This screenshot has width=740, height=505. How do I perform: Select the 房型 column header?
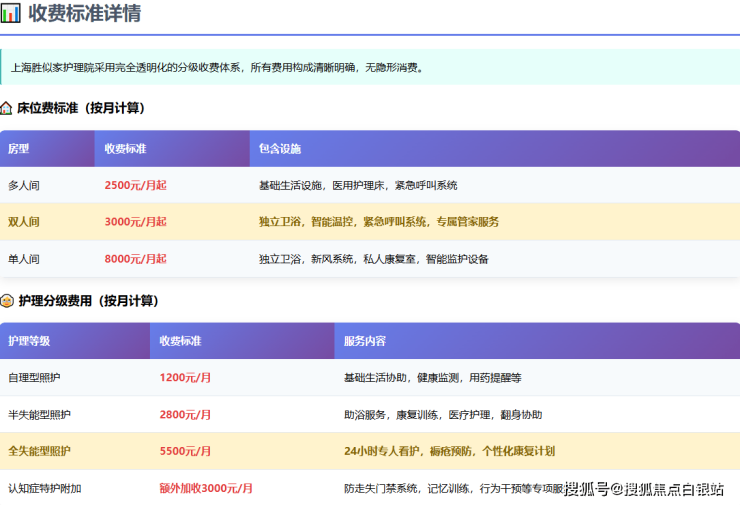(19, 149)
